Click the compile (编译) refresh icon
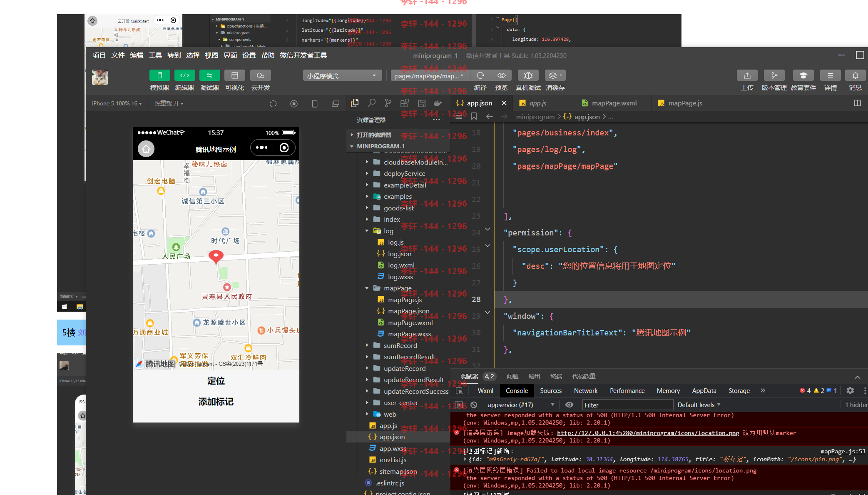The height and width of the screenshot is (495, 868). (x=480, y=75)
